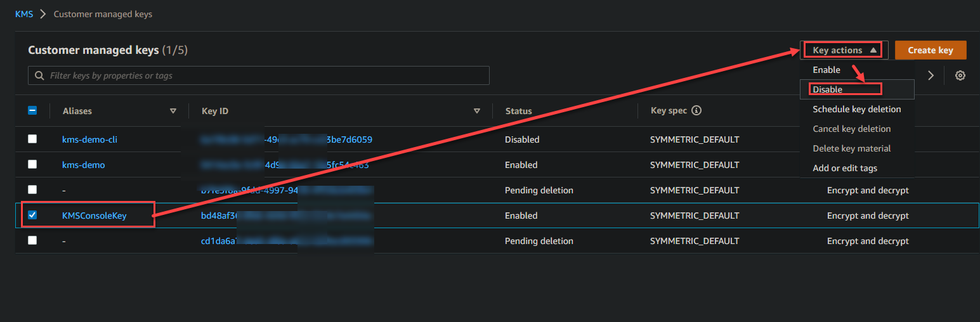This screenshot has width=980, height=322.
Task: Click Enabled status in KMSConsoleKey row
Action: (521, 216)
